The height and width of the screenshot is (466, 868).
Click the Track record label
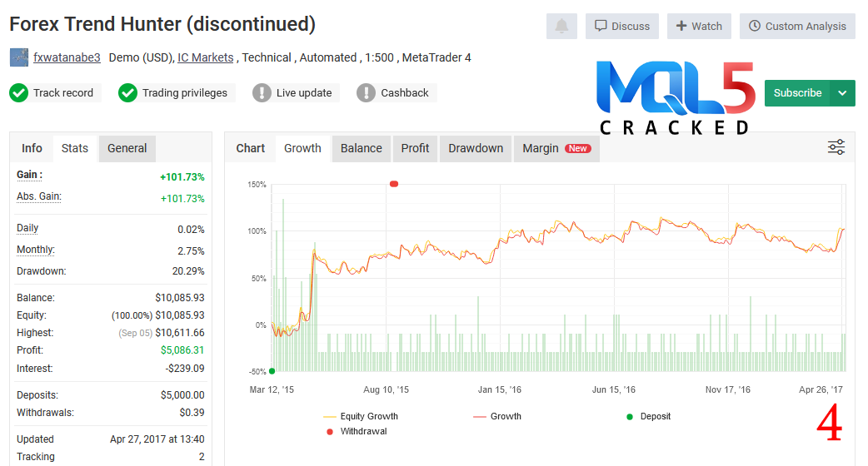pyautogui.click(x=63, y=93)
